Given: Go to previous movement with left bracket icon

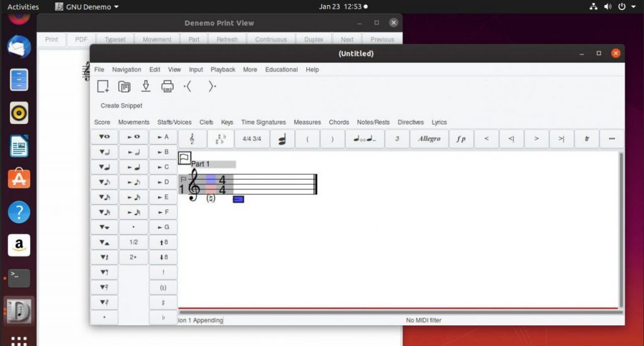Looking at the screenshot, I should click(x=187, y=87).
